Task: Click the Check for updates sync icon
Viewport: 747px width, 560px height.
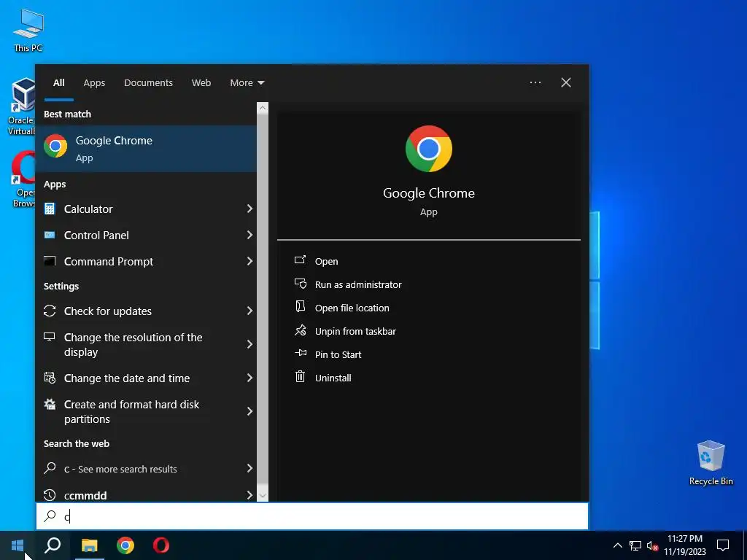Action: (x=50, y=311)
